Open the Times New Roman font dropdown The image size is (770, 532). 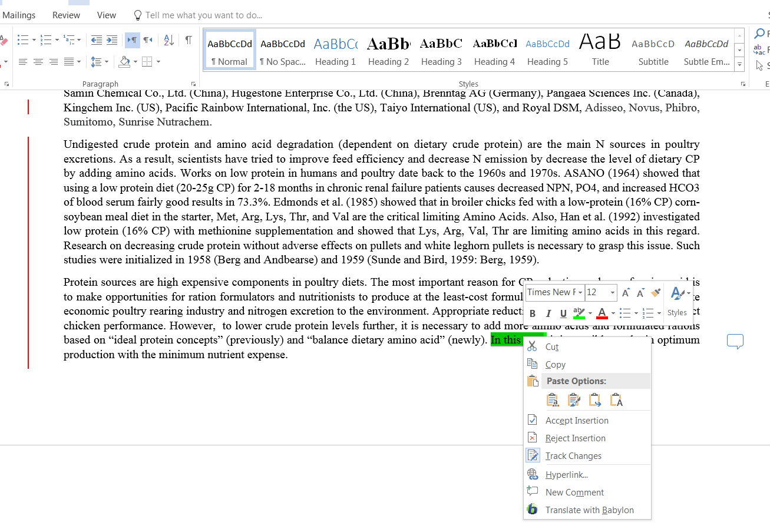(x=580, y=293)
